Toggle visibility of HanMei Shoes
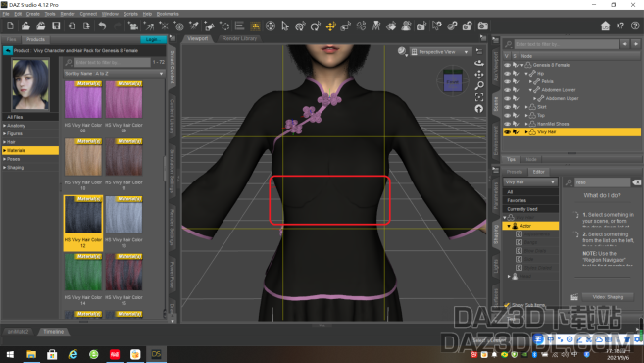The image size is (644, 363). (507, 124)
